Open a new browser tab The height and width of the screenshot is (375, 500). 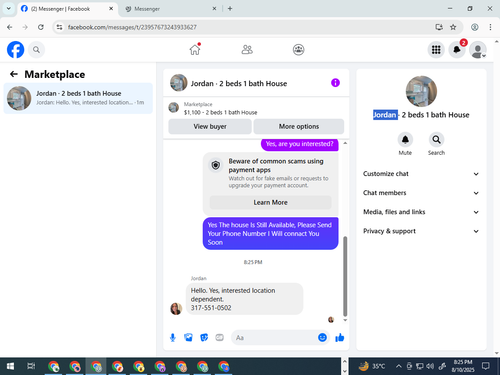pos(230,9)
